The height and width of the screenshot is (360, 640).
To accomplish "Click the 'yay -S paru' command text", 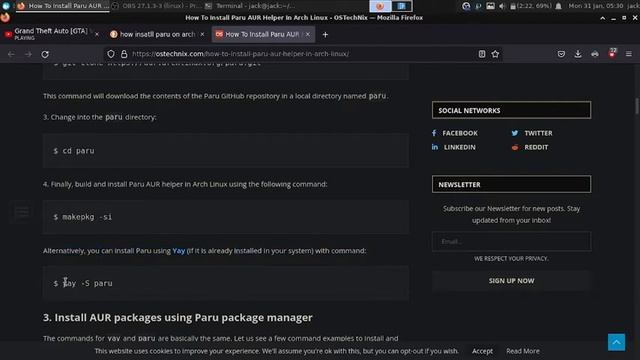I will [87, 283].
